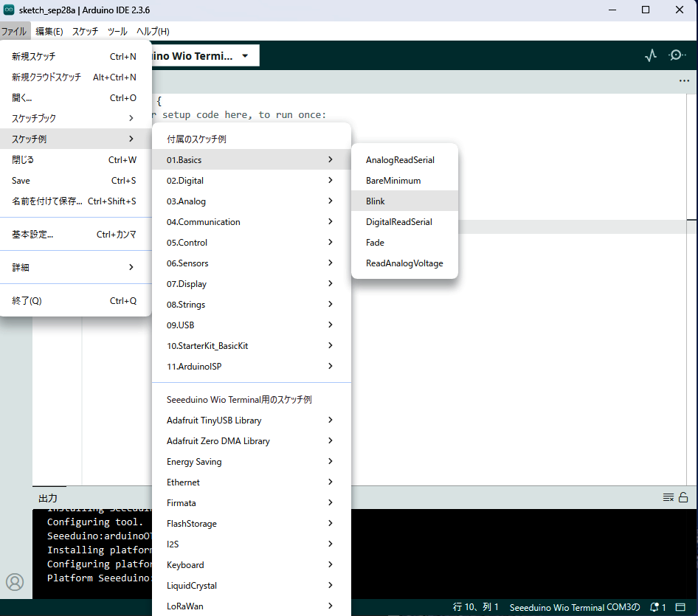Image resolution: width=698 pixels, height=616 pixels.
Task: Open the board selector dropdown
Action: [x=244, y=55]
